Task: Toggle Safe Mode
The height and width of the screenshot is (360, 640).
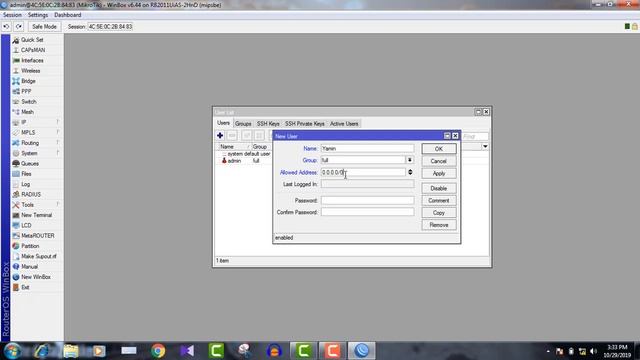Action: pos(44,27)
